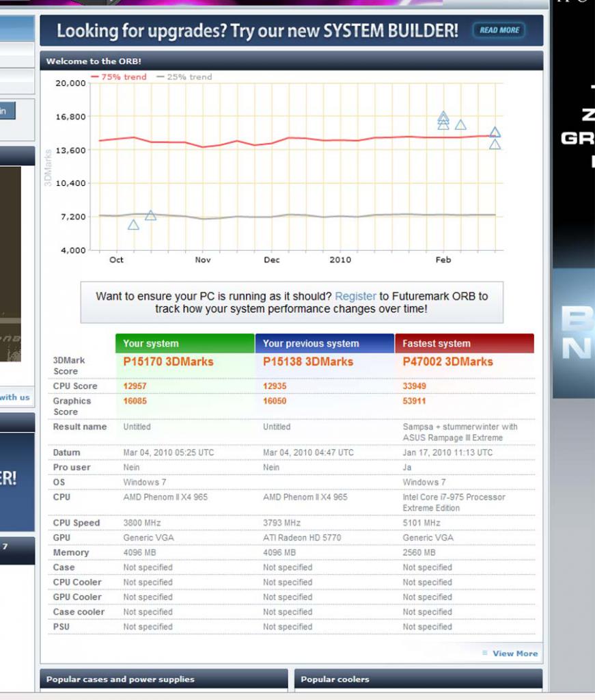Image resolution: width=595 pixels, height=700 pixels.
Task: Click the triangle marker on the red line's end
Action: coord(495,132)
